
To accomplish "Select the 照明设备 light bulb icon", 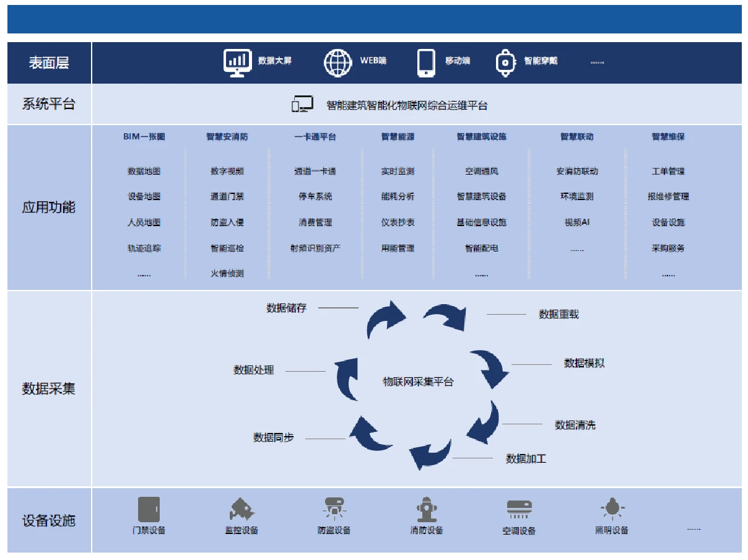I will (x=612, y=509).
